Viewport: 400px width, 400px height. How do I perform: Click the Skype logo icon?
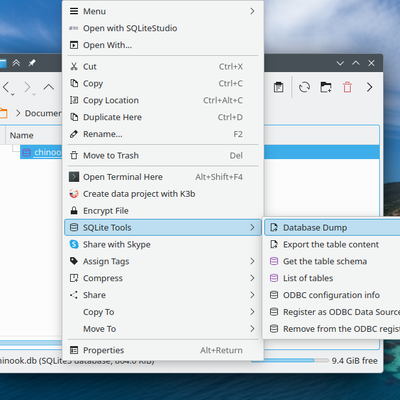(x=74, y=244)
